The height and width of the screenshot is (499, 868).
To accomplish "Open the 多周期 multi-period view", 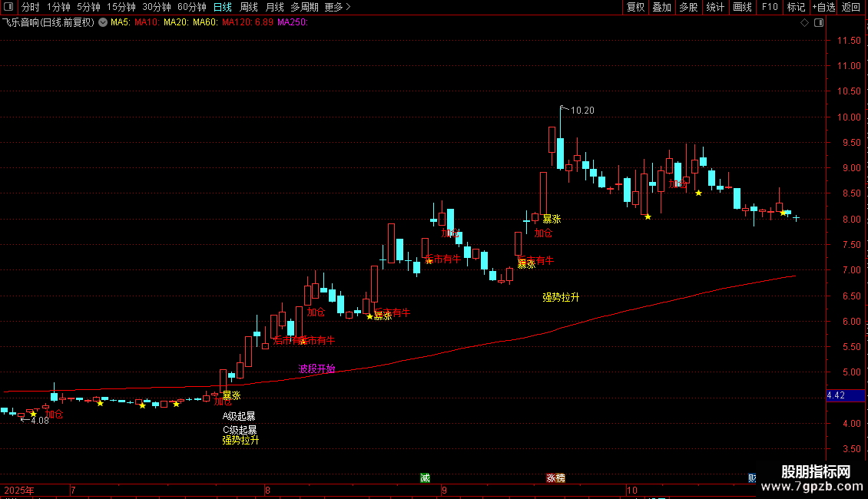I will (304, 7).
